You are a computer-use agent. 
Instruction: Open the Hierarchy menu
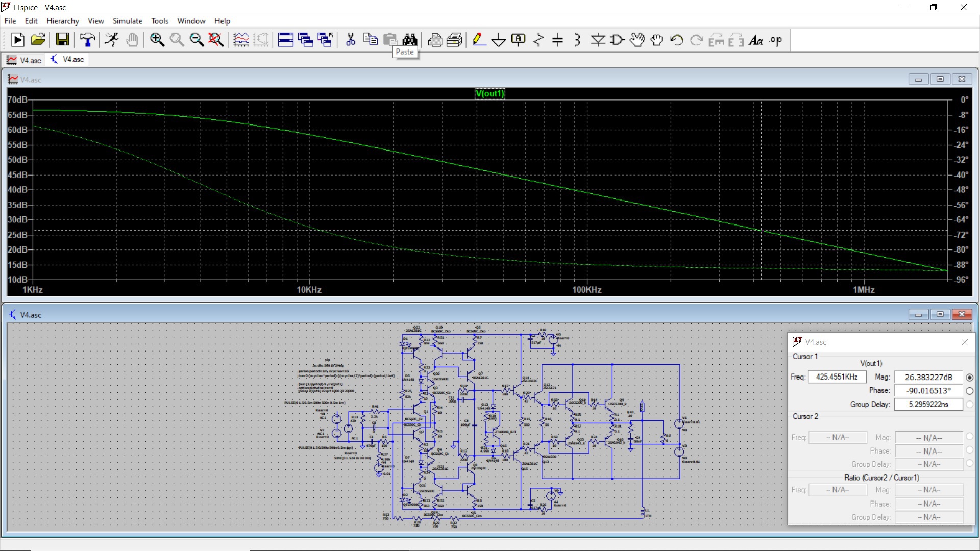(62, 21)
